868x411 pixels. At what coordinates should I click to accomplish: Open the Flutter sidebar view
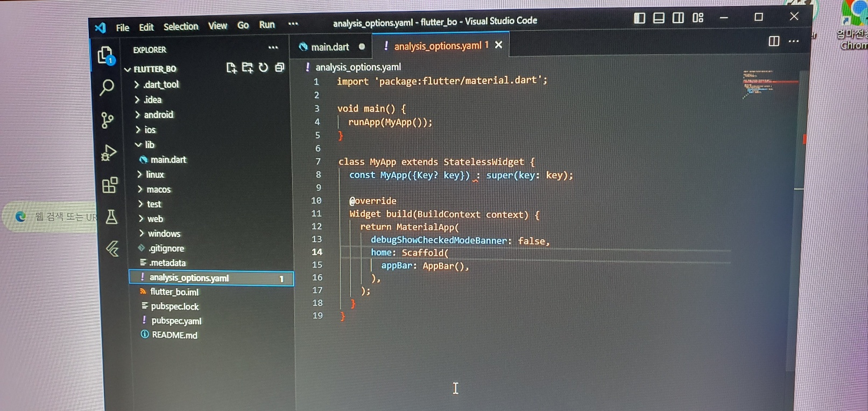pos(112,248)
